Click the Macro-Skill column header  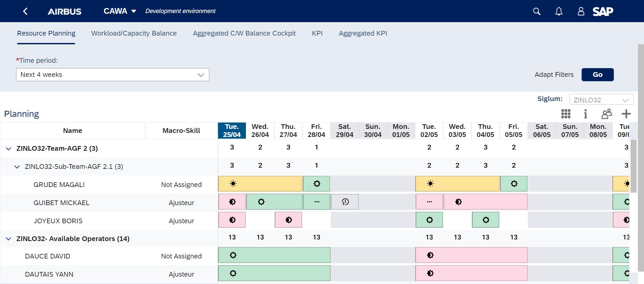tap(181, 131)
